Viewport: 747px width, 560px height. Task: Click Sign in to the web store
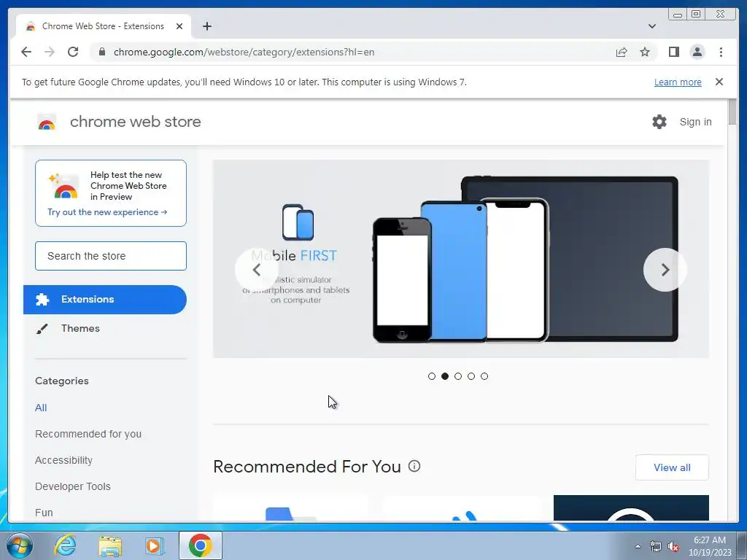point(695,122)
